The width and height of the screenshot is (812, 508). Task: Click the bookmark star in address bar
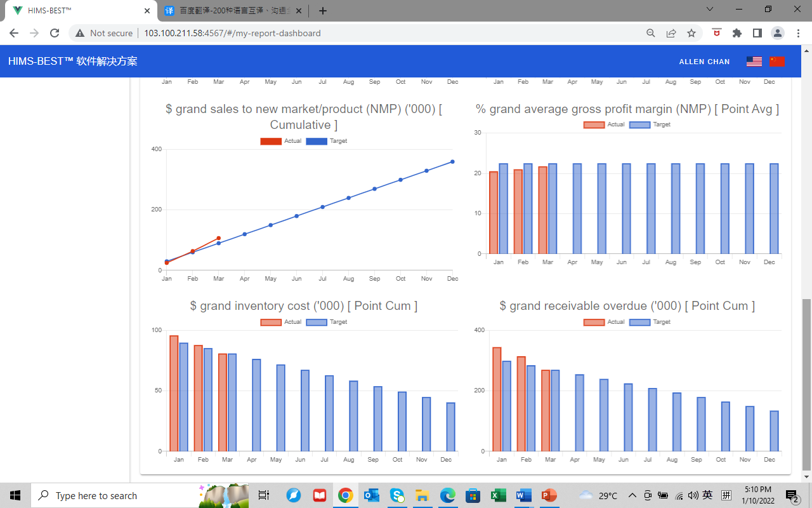pyautogui.click(x=691, y=33)
